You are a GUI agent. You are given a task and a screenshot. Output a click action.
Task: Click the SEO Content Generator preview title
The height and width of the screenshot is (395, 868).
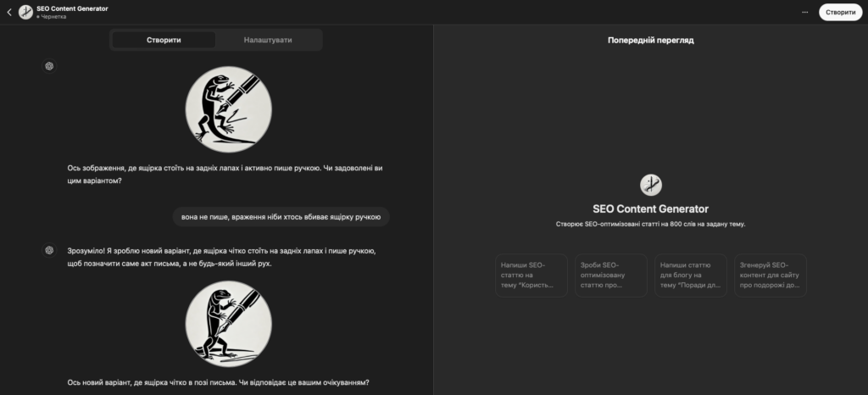point(650,209)
